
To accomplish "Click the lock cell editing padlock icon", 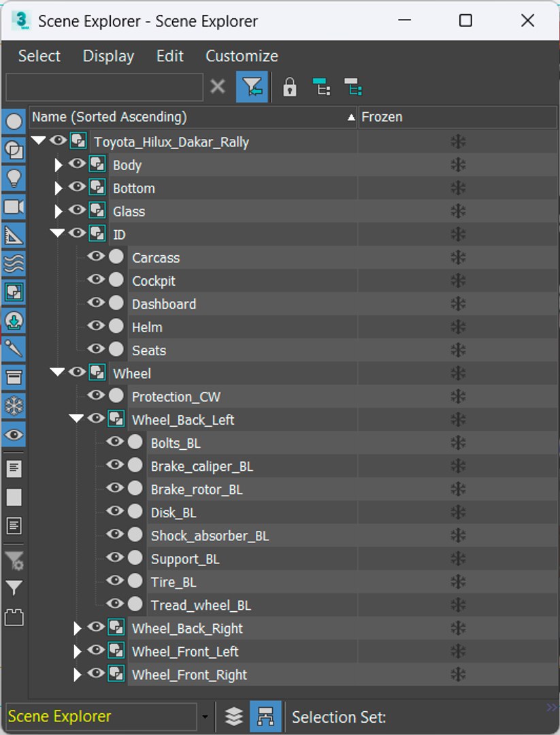I will click(x=290, y=87).
